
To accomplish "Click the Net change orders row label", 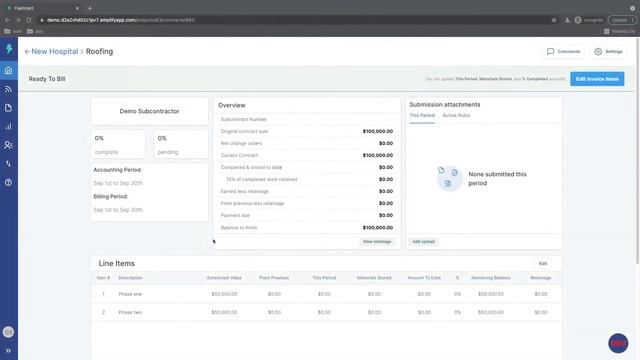I will click(x=241, y=143).
